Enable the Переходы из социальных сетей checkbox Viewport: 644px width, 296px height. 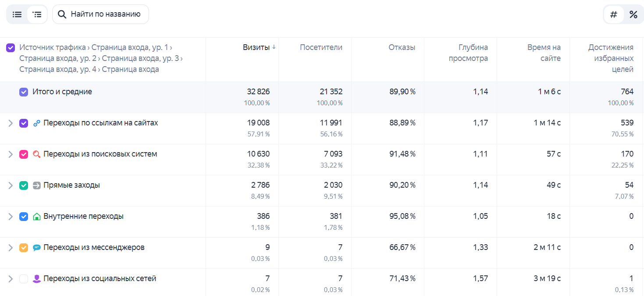click(x=24, y=279)
